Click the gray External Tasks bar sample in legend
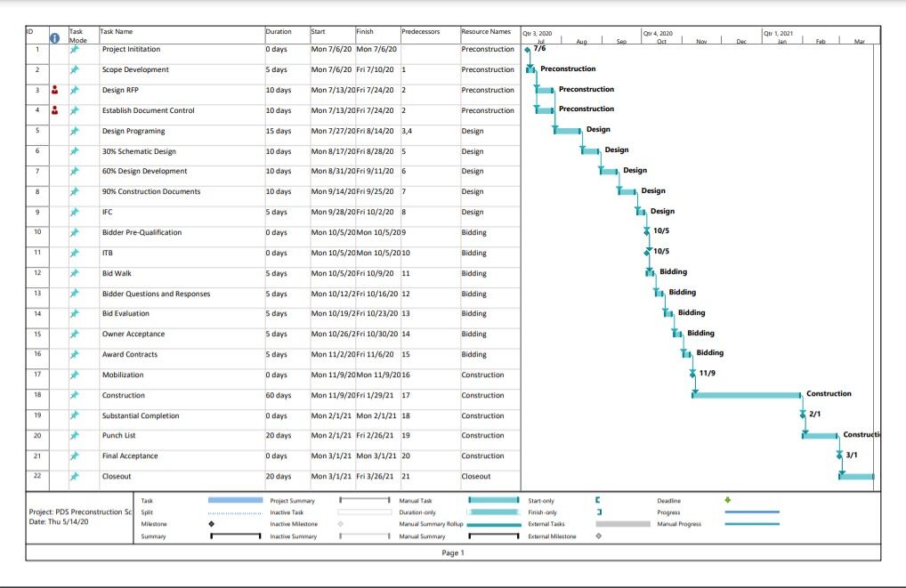906x588 pixels. point(623,524)
